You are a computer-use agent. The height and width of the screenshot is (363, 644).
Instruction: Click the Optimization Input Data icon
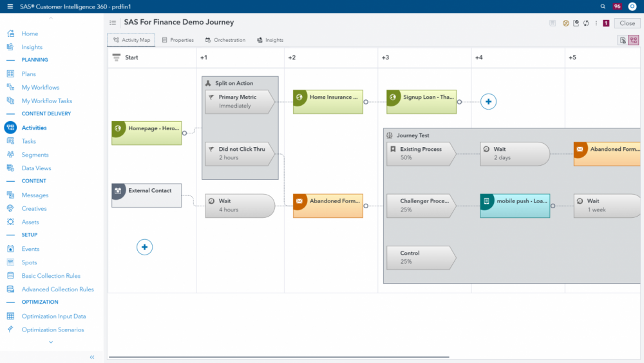click(x=10, y=316)
